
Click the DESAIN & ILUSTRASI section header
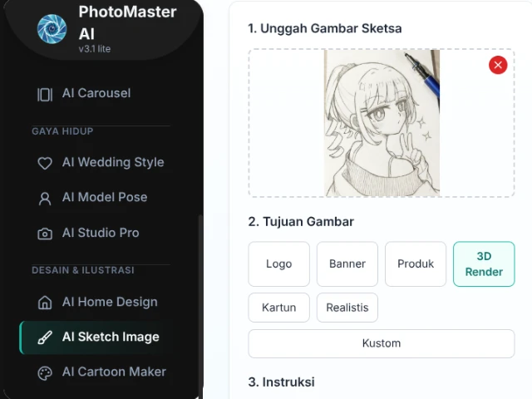click(83, 270)
